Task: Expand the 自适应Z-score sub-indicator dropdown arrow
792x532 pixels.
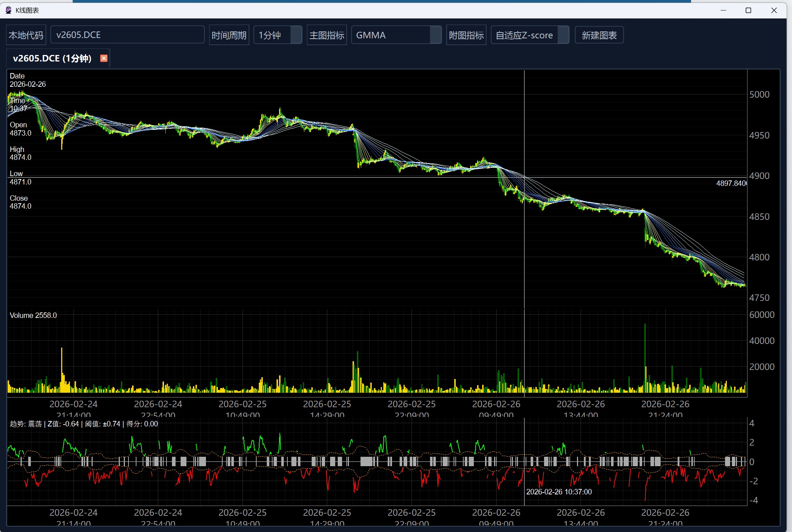Action: click(x=563, y=35)
